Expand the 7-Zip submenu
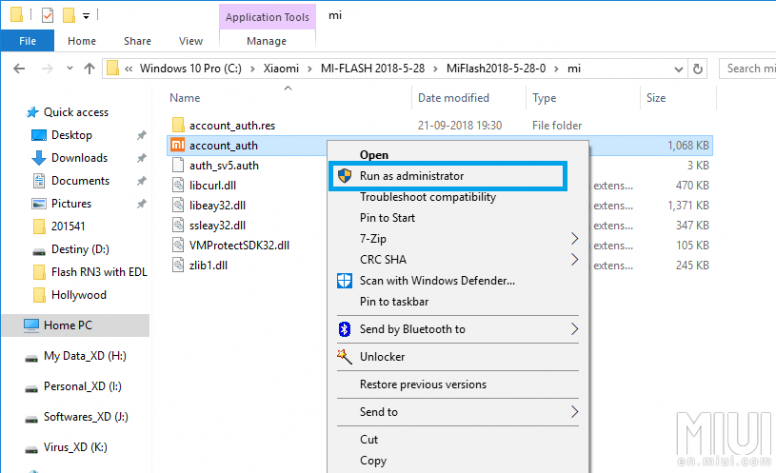The width and height of the screenshot is (776, 473). coord(575,238)
